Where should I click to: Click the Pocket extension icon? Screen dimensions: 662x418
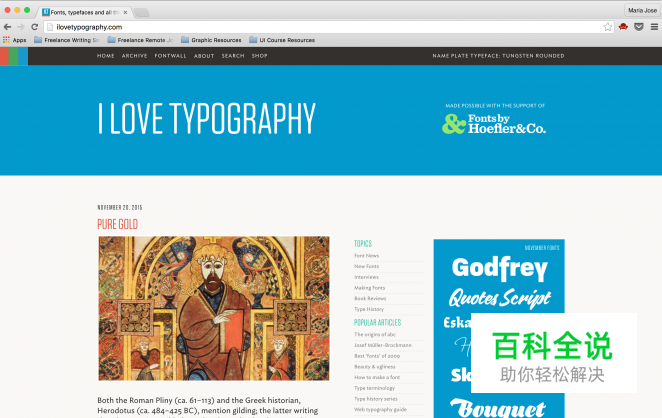(x=638, y=27)
